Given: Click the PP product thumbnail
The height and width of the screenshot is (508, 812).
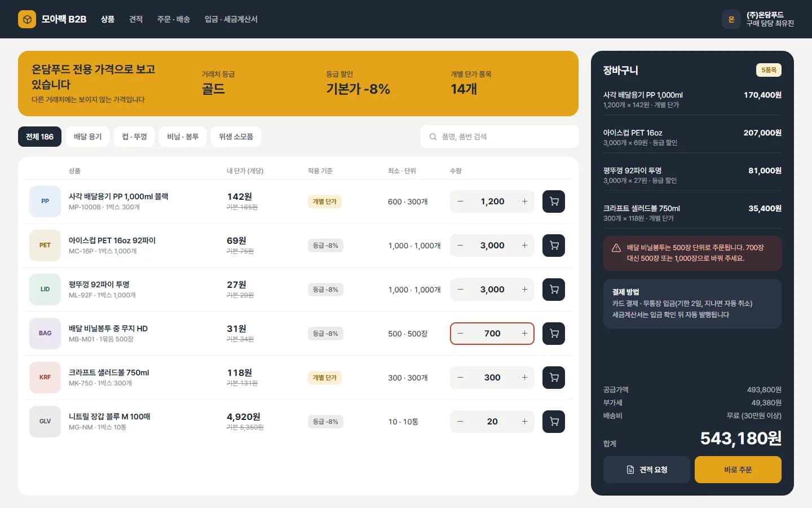Looking at the screenshot, I should (45, 202).
